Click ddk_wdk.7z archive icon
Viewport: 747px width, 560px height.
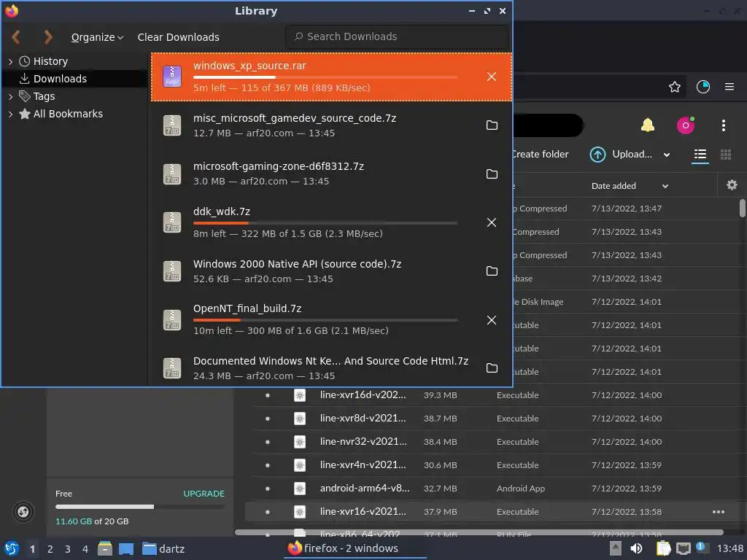[172, 222]
